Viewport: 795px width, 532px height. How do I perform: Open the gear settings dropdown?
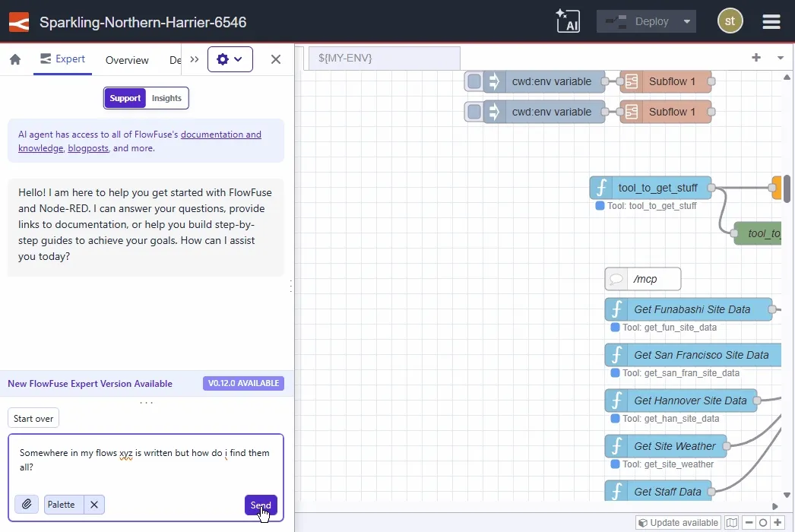(x=230, y=59)
